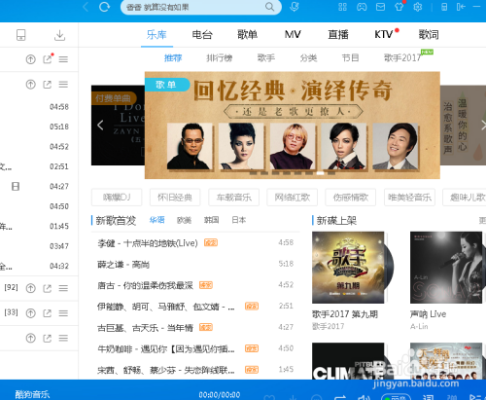The height and width of the screenshot is (400, 486).
Task: Click the 车载音乐 tag button
Action: point(234,197)
